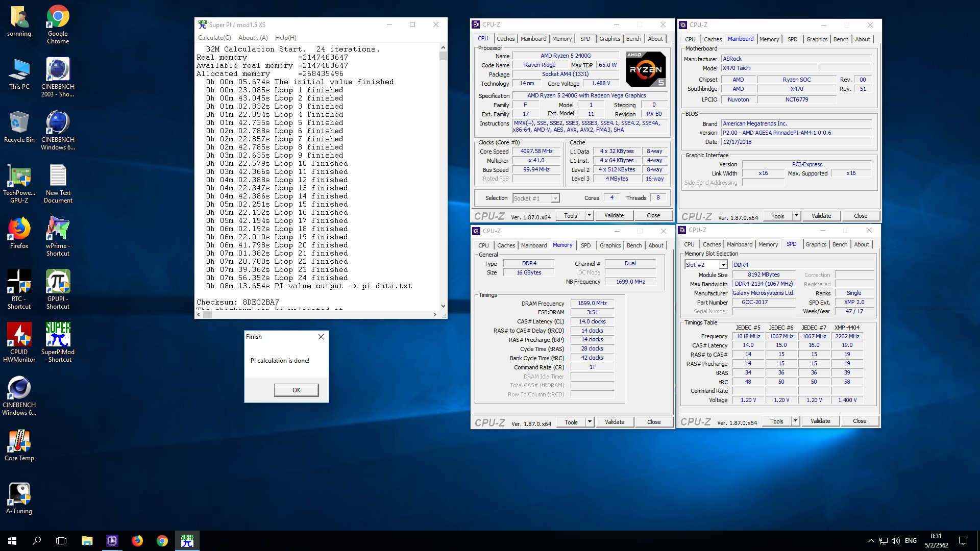Expand Tools dropdown arrow in SPD window
This screenshot has height=551, width=980.
pyautogui.click(x=795, y=421)
